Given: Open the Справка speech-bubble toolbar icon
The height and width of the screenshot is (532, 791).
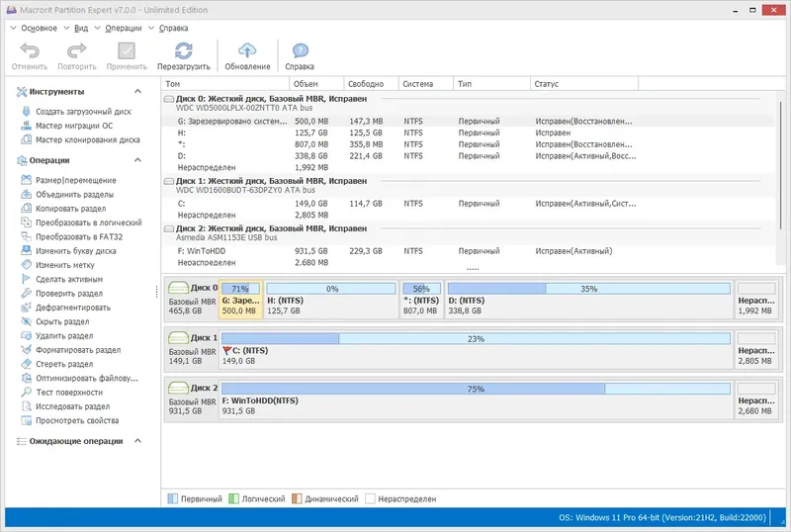Looking at the screenshot, I should tap(300, 51).
